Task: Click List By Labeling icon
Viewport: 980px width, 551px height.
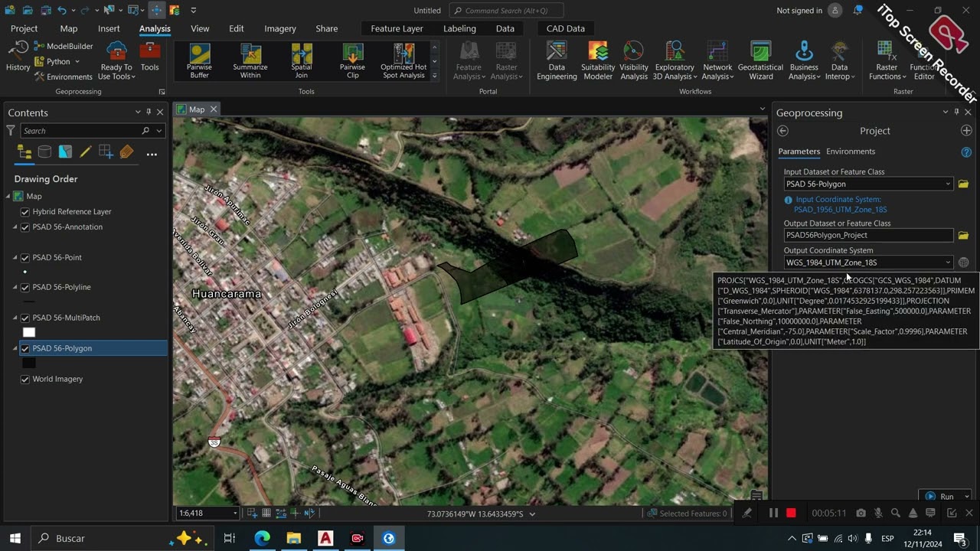Action: [x=126, y=153]
